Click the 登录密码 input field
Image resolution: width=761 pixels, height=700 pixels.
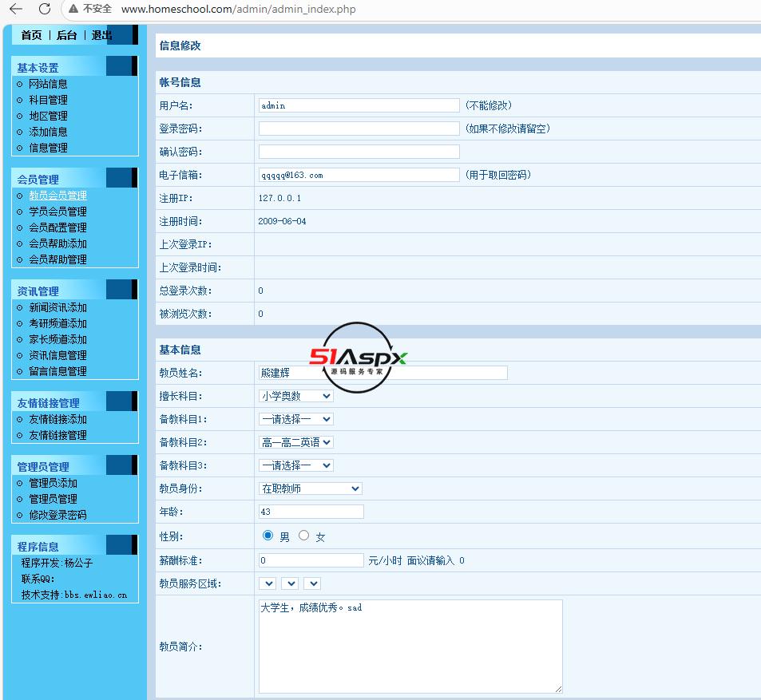[x=359, y=129]
